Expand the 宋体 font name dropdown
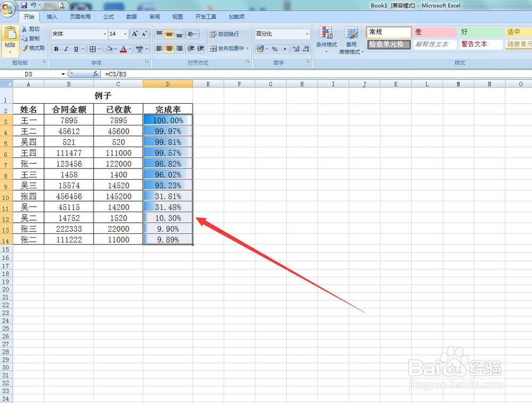 [x=104, y=34]
